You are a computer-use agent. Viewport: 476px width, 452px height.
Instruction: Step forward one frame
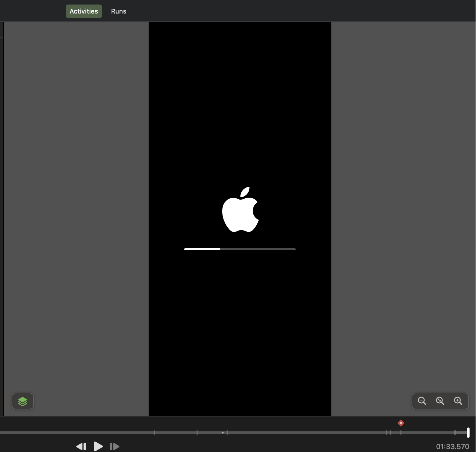tap(115, 447)
